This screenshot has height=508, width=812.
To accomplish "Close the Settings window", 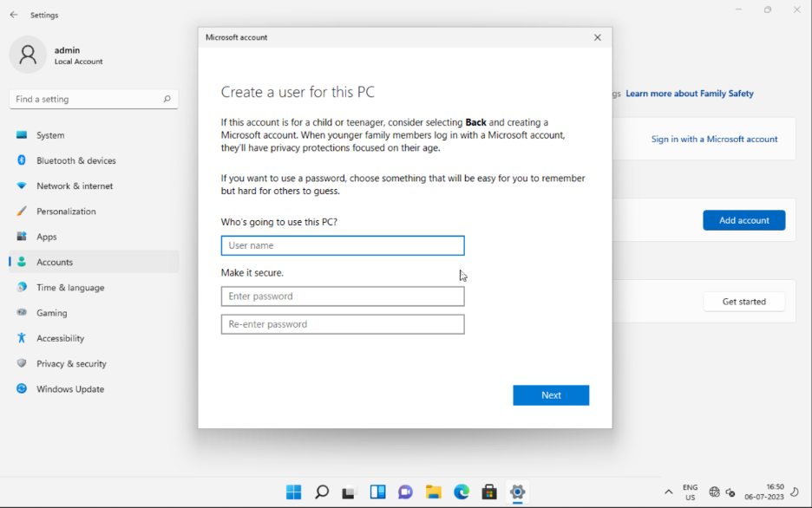I will point(797,10).
